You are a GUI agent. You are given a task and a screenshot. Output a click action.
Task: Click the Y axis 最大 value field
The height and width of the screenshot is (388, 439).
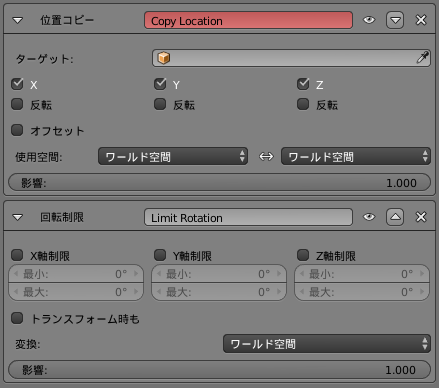click(219, 292)
